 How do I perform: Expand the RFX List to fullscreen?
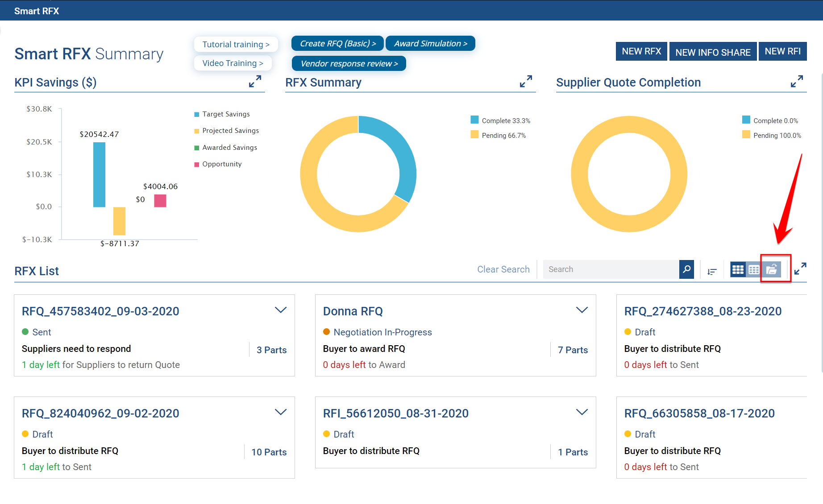point(800,269)
